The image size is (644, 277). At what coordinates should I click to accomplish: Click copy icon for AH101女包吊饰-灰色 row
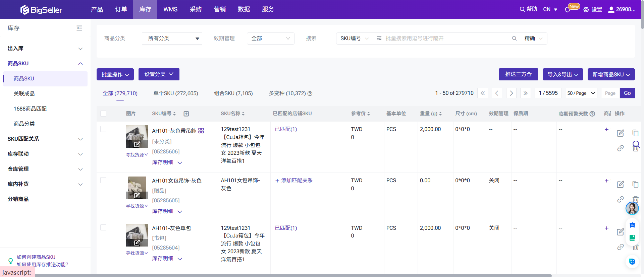[x=635, y=184]
